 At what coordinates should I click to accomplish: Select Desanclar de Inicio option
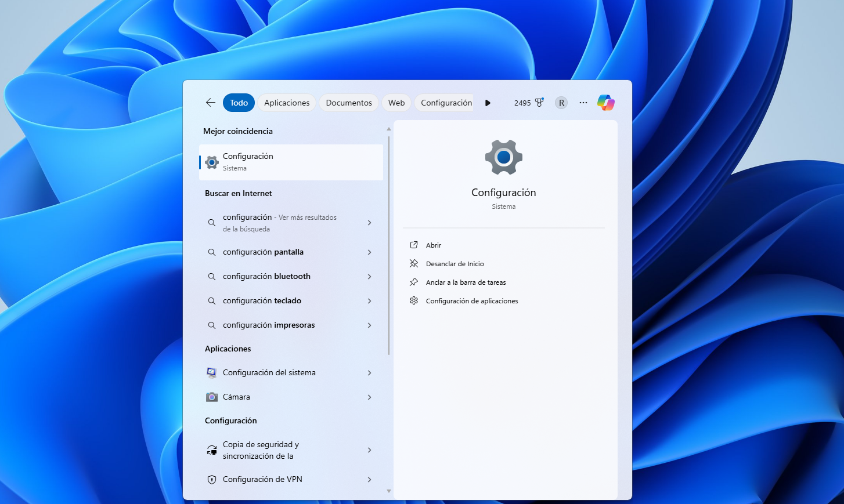(455, 264)
